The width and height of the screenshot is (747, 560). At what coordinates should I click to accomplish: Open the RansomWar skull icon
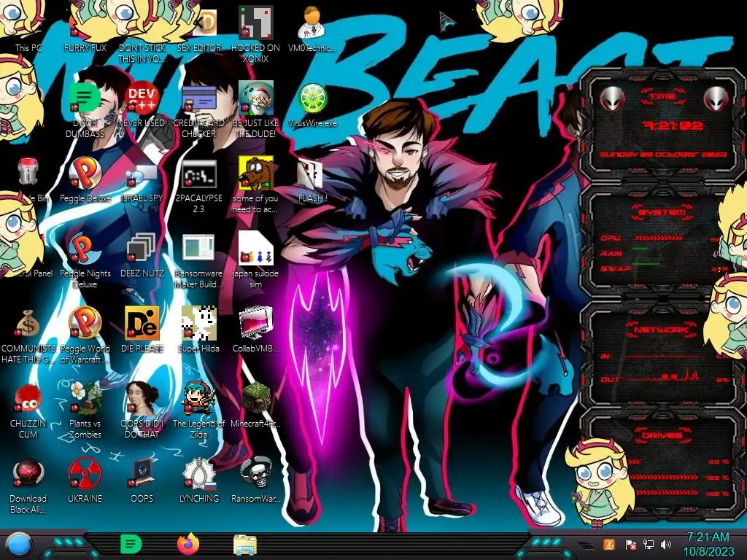(256, 472)
